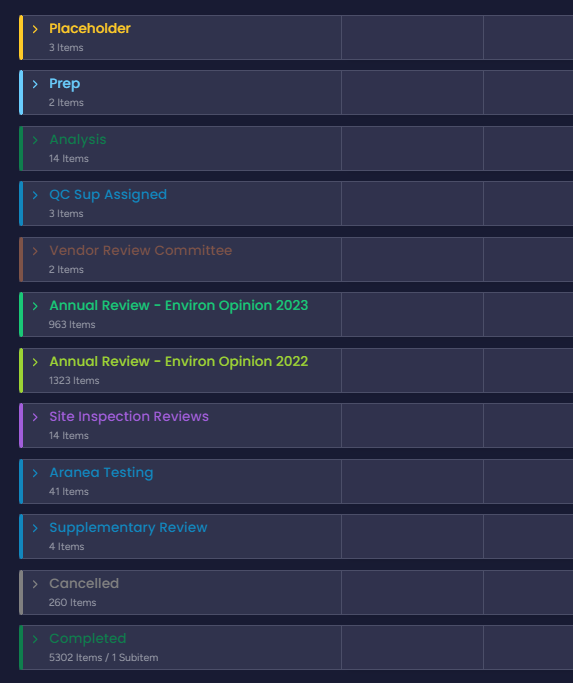The height and width of the screenshot is (683, 573).
Task: Expand the Placeholder group chevron
Action: click(x=35, y=29)
